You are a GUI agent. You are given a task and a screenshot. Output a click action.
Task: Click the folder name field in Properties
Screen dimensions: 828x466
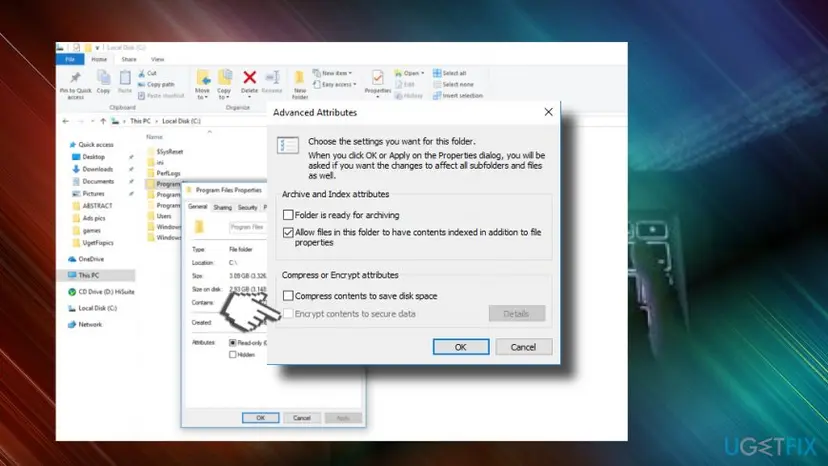click(x=248, y=227)
